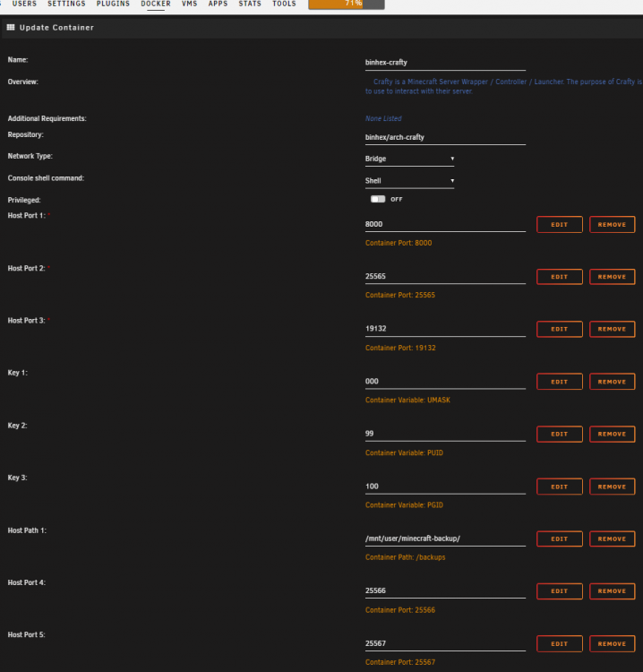Click 'Container Port: 19132' text
The width and height of the screenshot is (643, 672).
400,348
